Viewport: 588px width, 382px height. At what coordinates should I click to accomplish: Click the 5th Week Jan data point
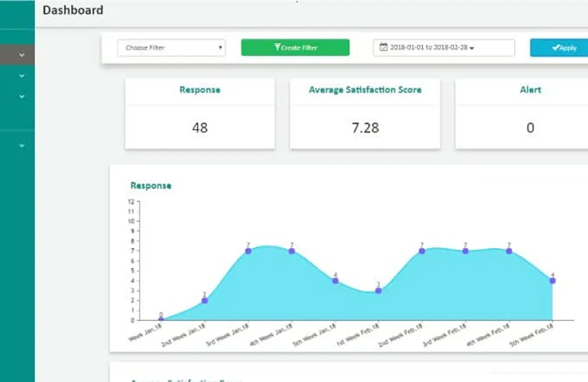point(335,281)
